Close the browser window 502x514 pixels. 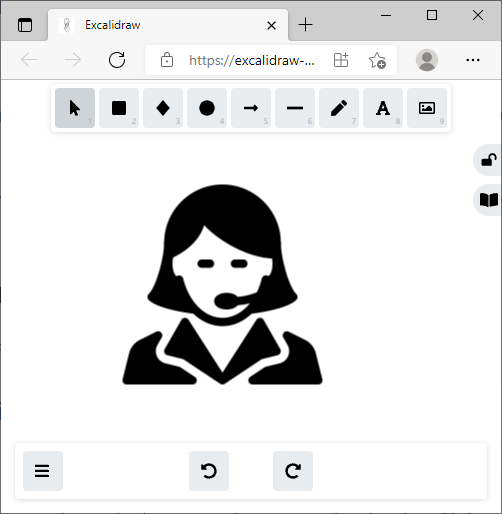pyautogui.click(x=478, y=15)
